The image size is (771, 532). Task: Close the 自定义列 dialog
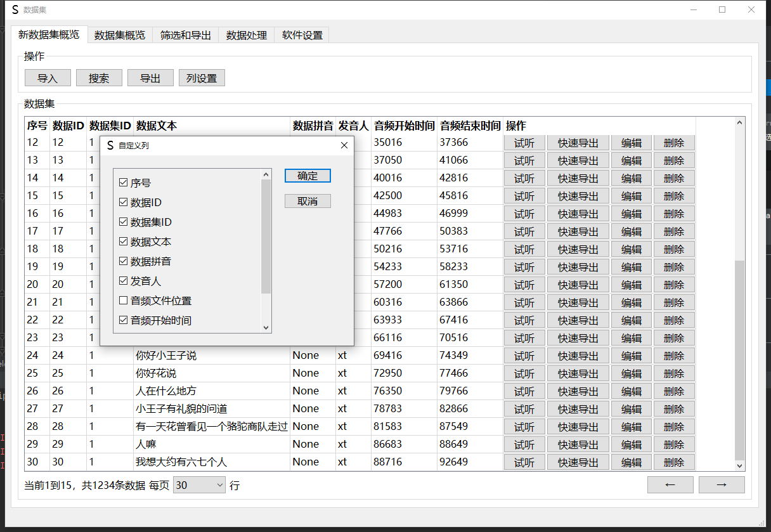[x=344, y=145]
